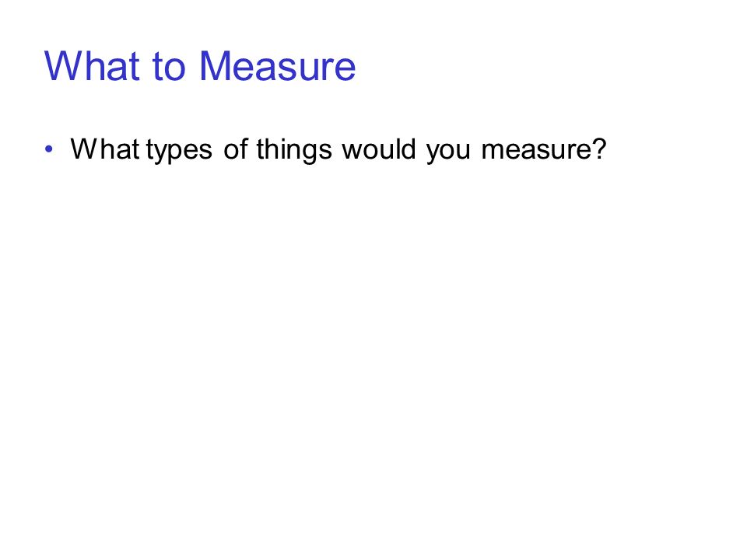Click the question mark ending the bullet
This screenshot has height=560, width=747.
coord(600,149)
